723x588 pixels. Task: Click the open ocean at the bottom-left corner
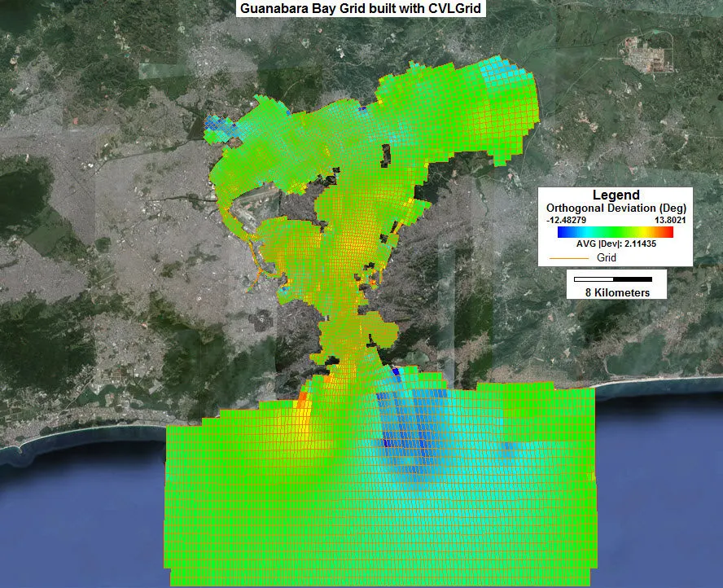[65, 529]
